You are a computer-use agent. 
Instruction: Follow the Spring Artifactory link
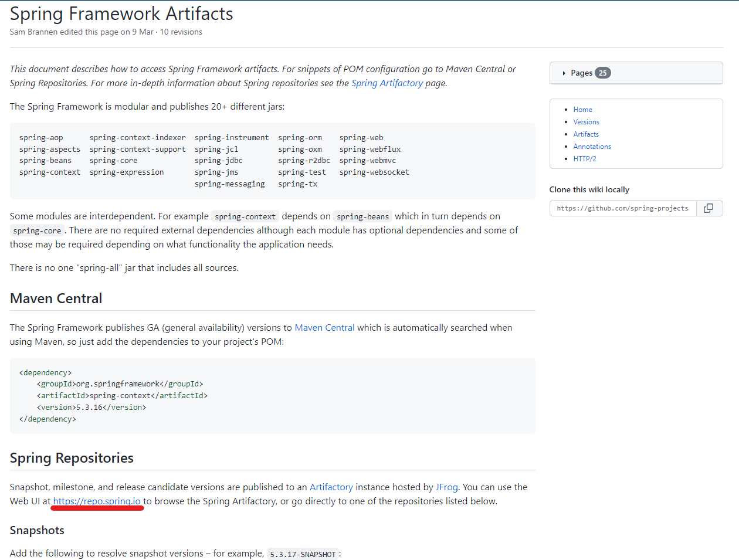(x=387, y=83)
